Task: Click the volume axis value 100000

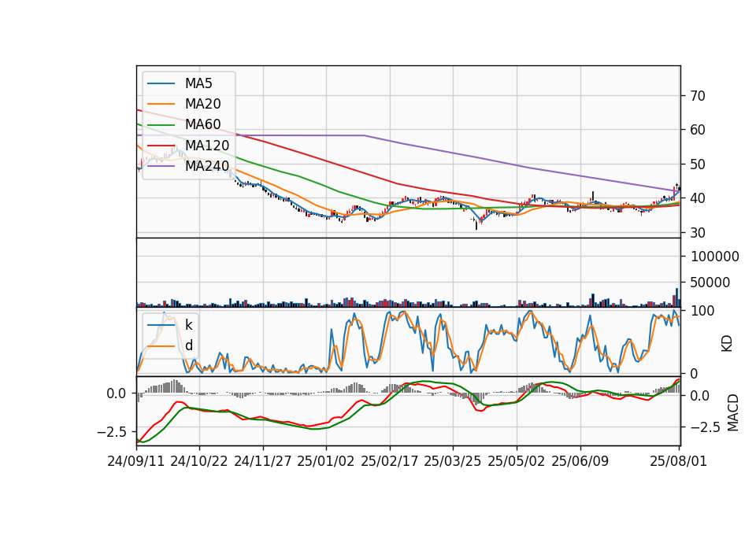Action: coord(715,257)
